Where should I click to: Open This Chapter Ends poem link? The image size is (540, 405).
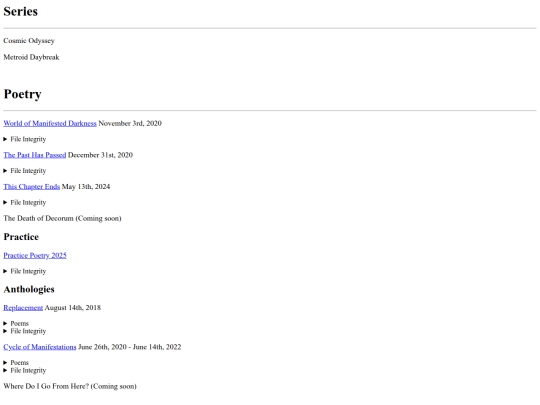[32, 187]
